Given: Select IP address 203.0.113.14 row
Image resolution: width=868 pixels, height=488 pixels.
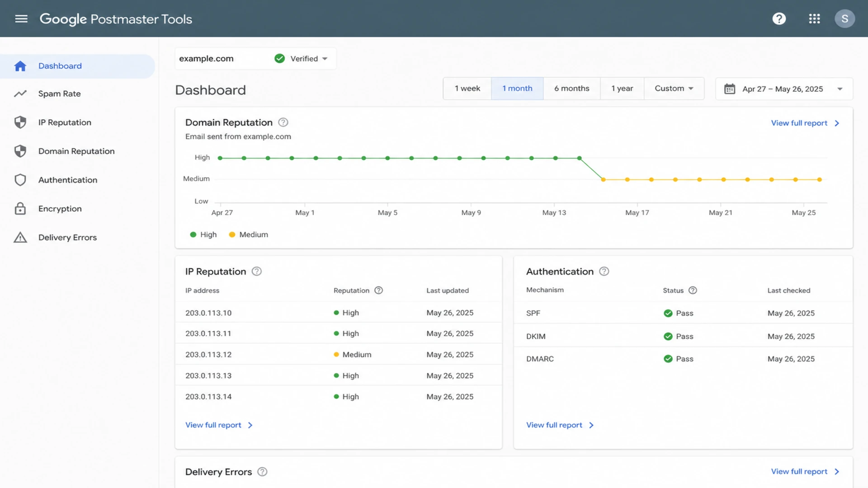Looking at the screenshot, I should tap(338, 396).
